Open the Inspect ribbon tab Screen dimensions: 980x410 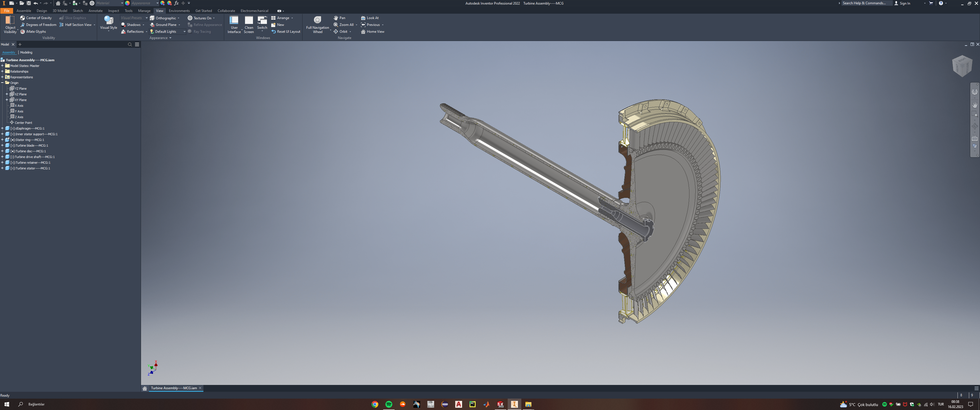click(113, 11)
